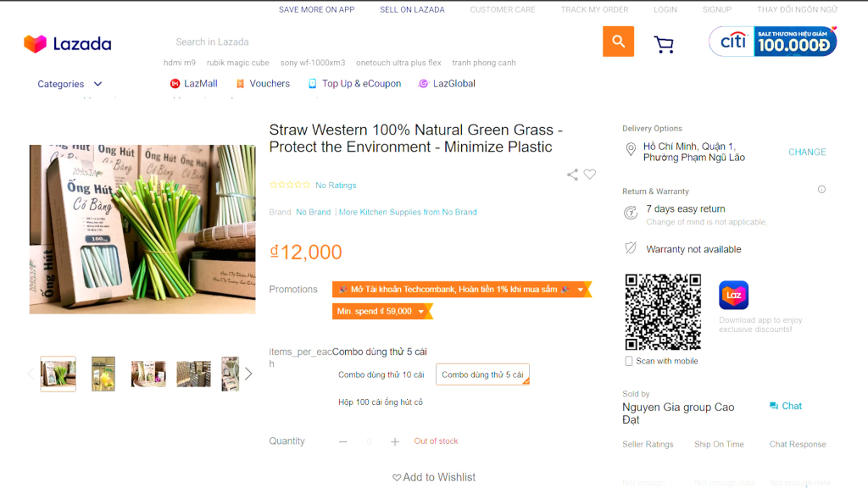Expand the Techcombank promotion banner
Viewport: 868px width, 488px height.
click(581, 290)
